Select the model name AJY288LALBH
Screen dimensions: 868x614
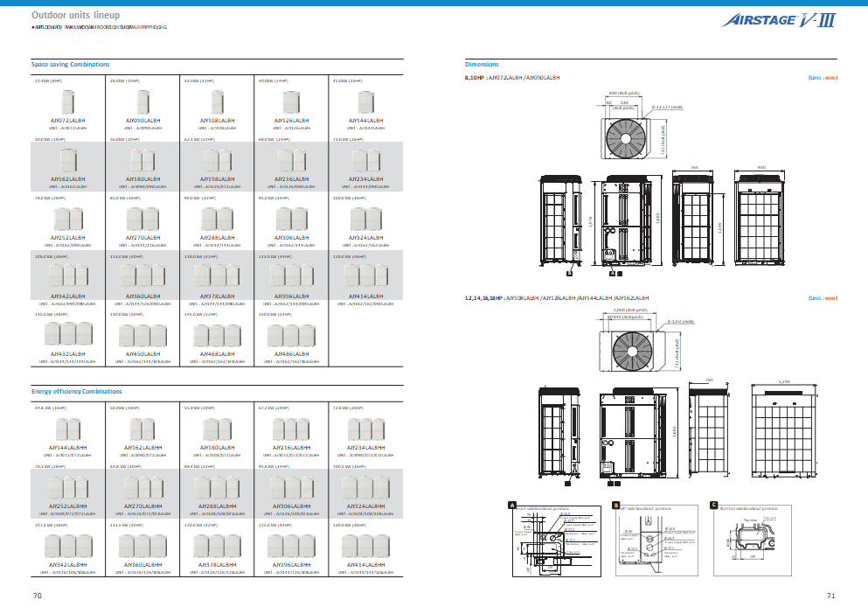(217, 238)
